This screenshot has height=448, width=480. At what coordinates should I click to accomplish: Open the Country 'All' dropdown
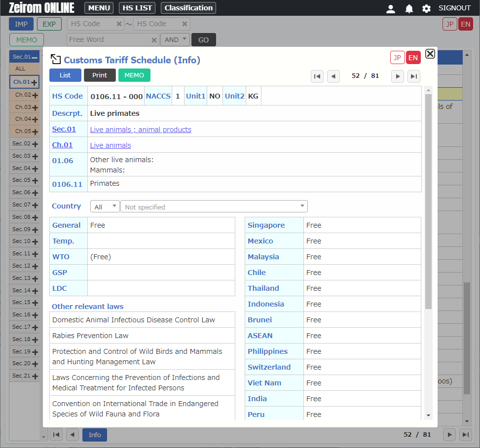tap(105, 207)
